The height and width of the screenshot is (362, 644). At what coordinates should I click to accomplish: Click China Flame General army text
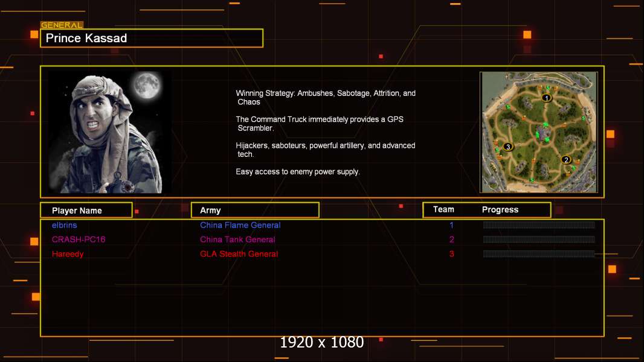tap(240, 225)
